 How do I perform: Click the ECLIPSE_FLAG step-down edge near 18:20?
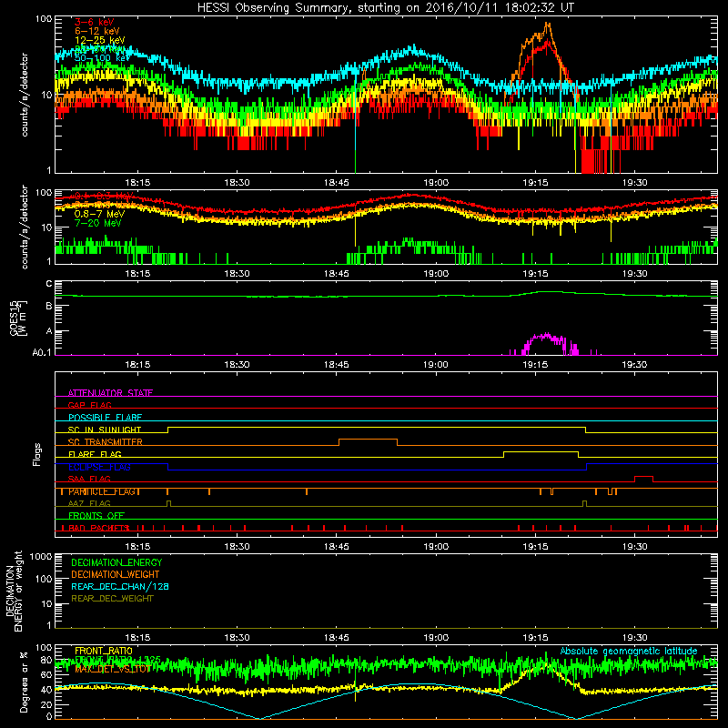(x=168, y=467)
